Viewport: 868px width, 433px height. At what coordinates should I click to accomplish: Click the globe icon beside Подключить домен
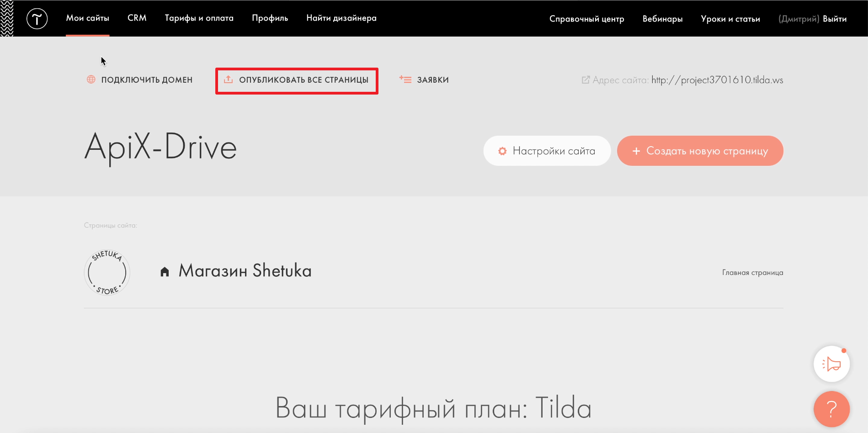(x=91, y=79)
